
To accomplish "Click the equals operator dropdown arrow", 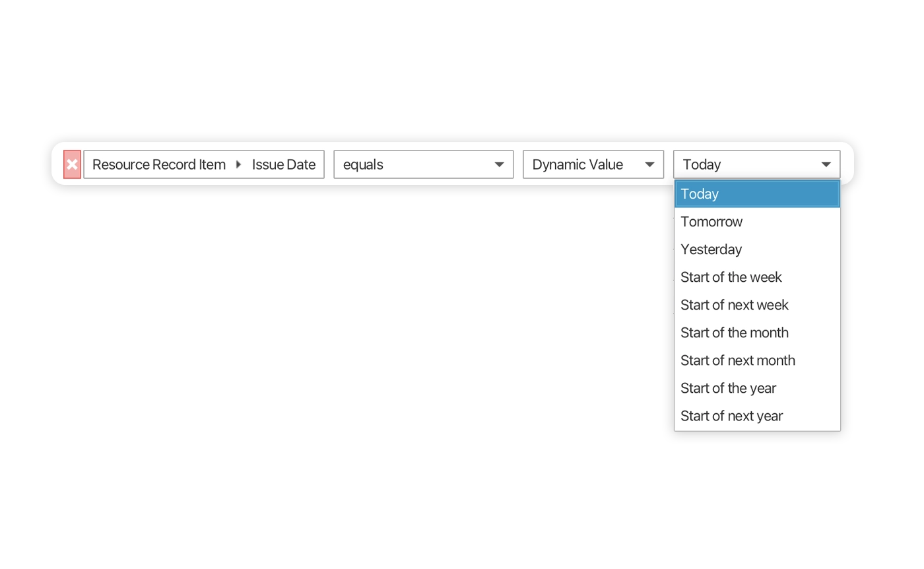I will click(500, 164).
